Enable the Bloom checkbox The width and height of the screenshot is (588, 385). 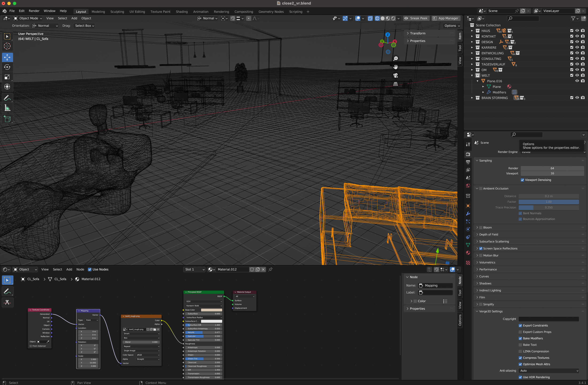coord(481,227)
